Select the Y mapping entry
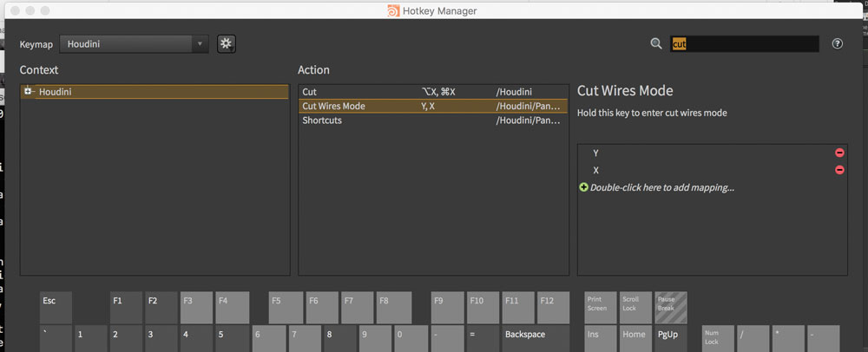Viewport: 868px width, 352px height. [x=595, y=153]
